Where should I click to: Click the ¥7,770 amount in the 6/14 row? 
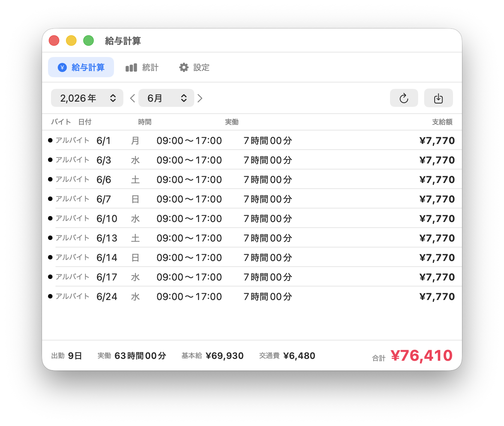point(437,258)
